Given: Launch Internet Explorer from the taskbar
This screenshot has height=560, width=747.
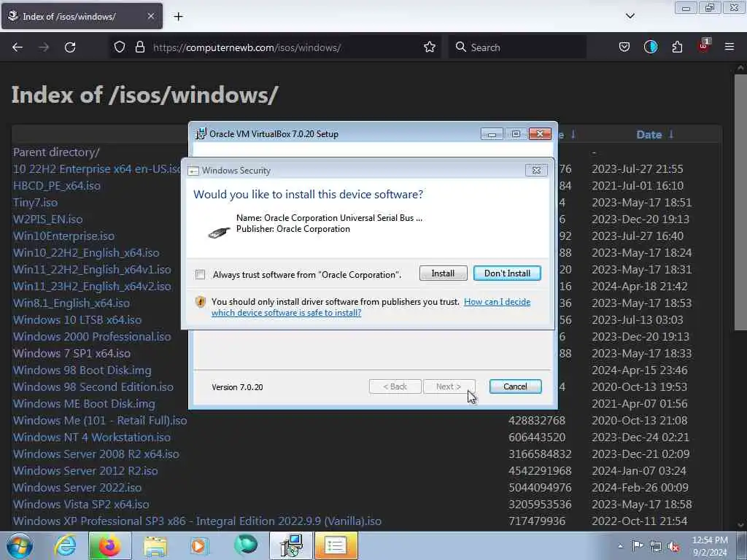Looking at the screenshot, I should [x=65, y=545].
